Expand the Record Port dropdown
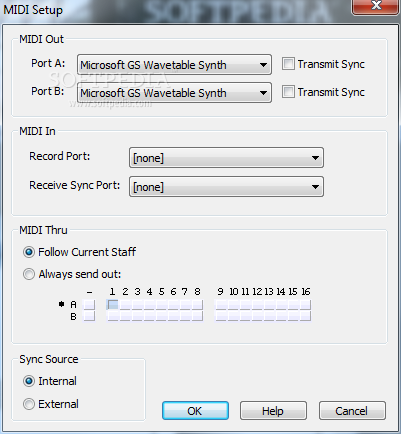This screenshot has width=401, height=434. pyautogui.click(x=226, y=158)
